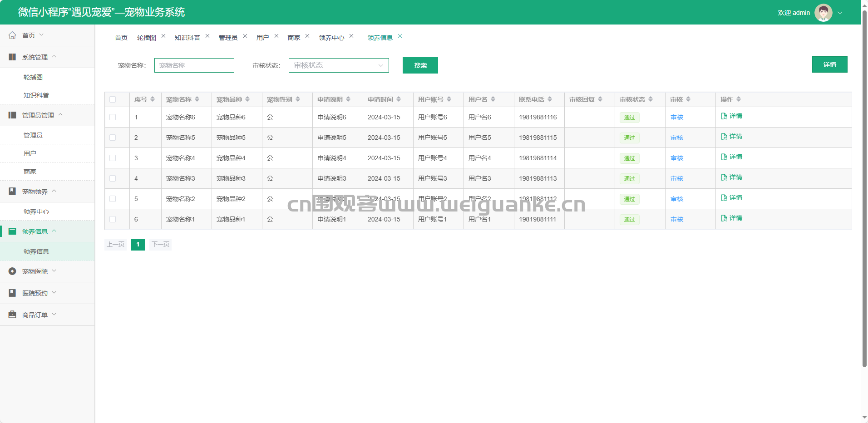Close the 轮播图 tab
Screen dimensions: 868x423
click(163, 36)
